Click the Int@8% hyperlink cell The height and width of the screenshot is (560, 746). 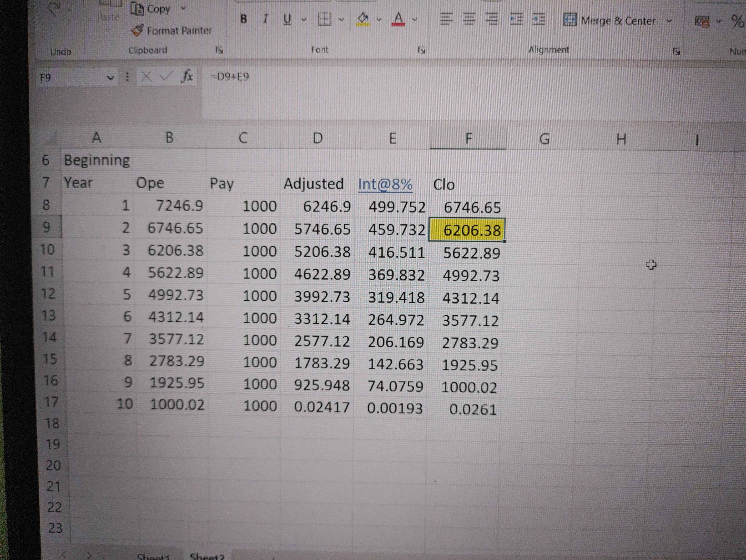click(x=385, y=184)
